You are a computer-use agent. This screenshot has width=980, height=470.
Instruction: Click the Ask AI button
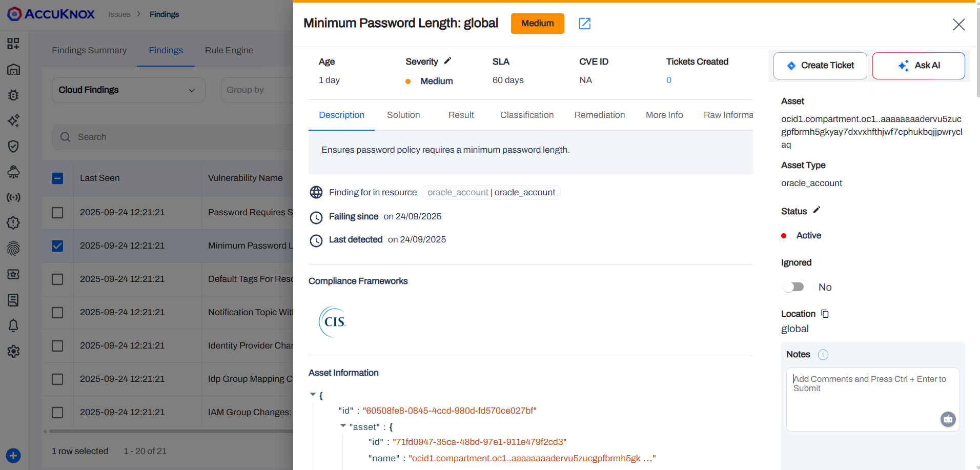918,66
